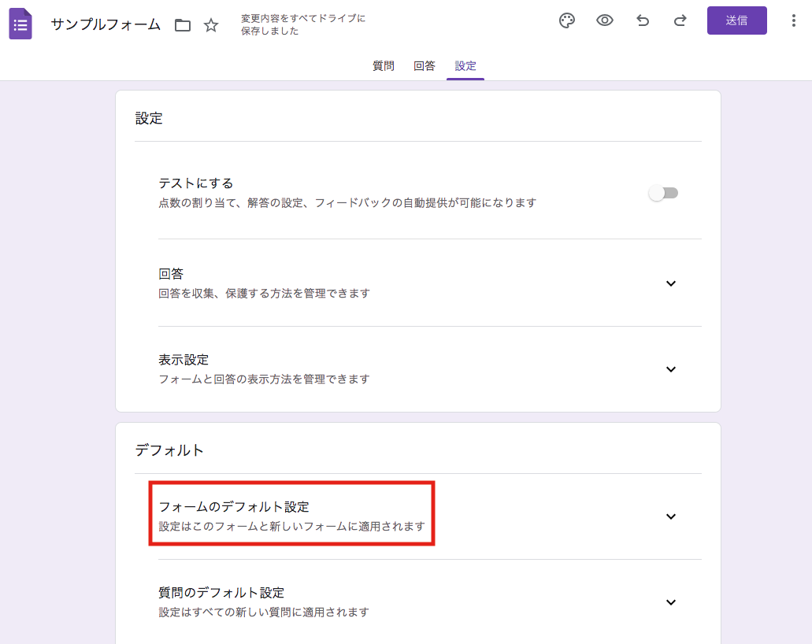The width and height of the screenshot is (812, 644).
Task: Open the theme customization palette icon
Action: 567,21
